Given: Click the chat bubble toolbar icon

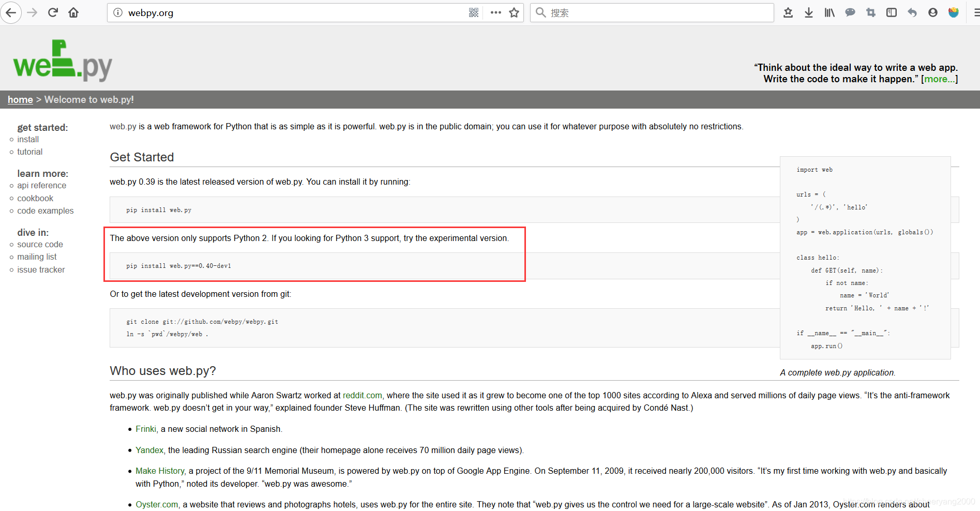Looking at the screenshot, I should coord(850,12).
